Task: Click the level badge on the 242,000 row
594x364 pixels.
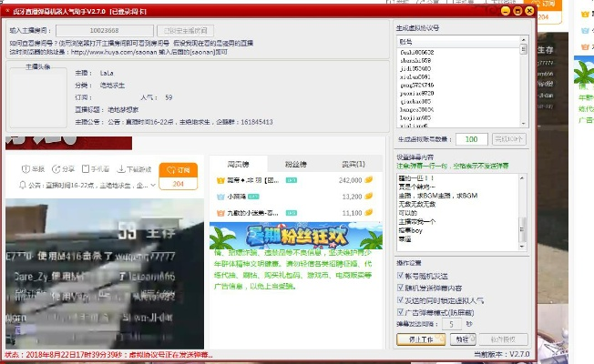Action: click(292, 180)
